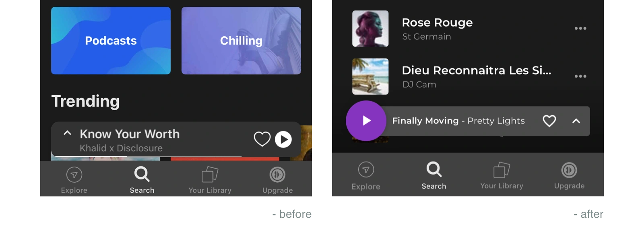The image size is (644, 242).
Task: Select the Rose Rouge album thumbnail
Action: [370, 29]
